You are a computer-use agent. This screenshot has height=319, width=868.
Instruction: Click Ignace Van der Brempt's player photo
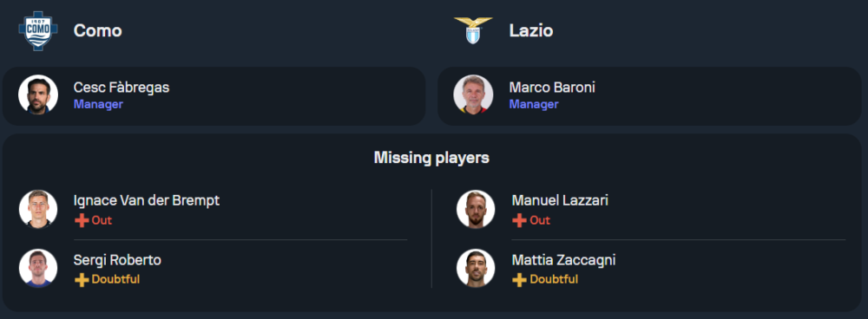(x=38, y=209)
